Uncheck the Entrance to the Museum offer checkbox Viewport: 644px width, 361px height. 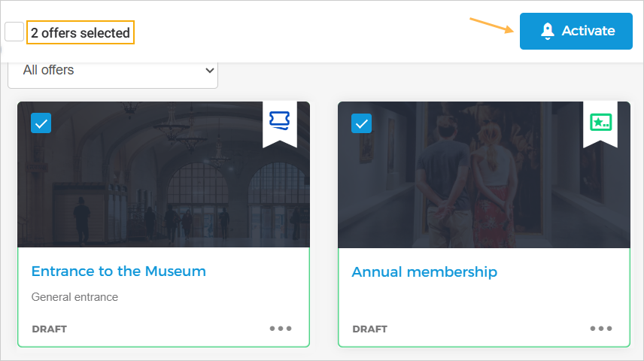point(41,123)
